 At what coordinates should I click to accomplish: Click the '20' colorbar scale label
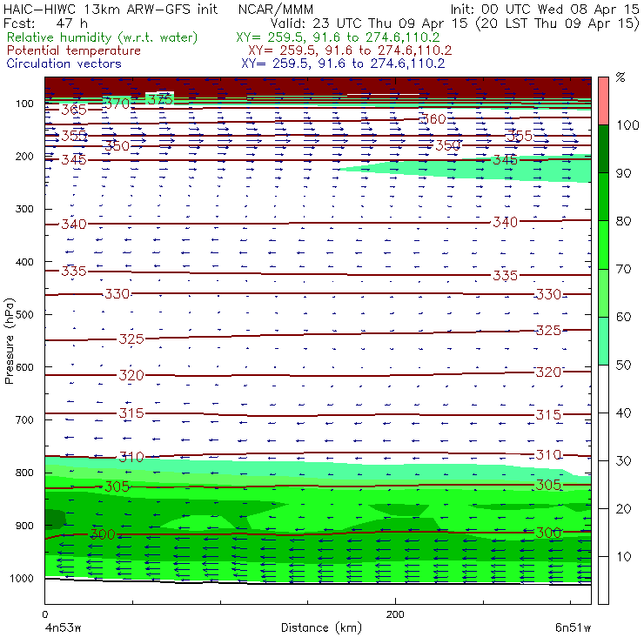point(623,509)
